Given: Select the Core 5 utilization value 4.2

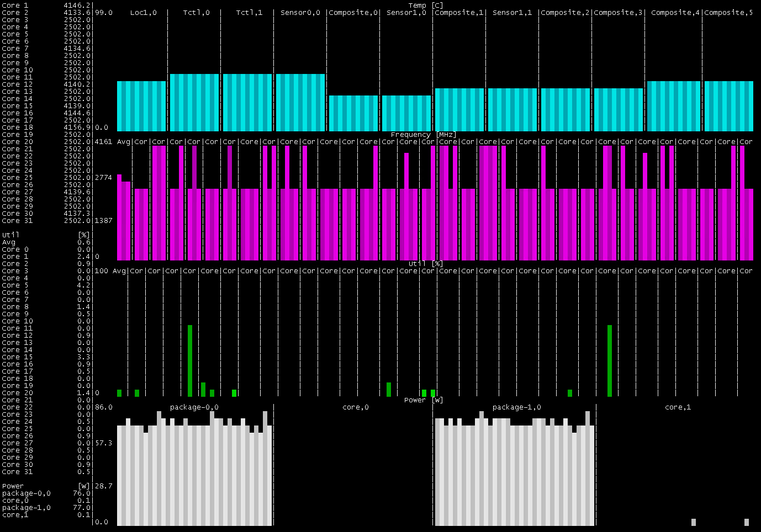Looking at the screenshot, I should click(x=84, y=285).
